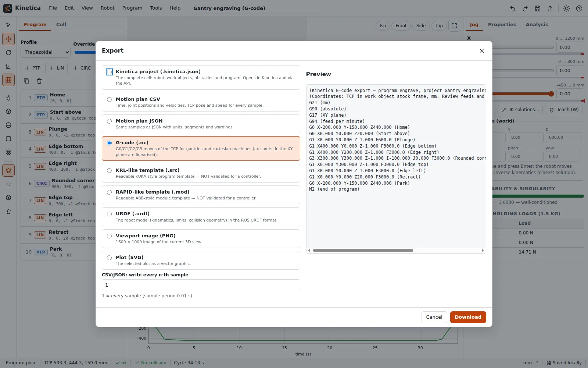This screenshot has height=368, width=588.
Task: Toggle the highlighted star-burst icon in the sidebar
Action: 8,170
